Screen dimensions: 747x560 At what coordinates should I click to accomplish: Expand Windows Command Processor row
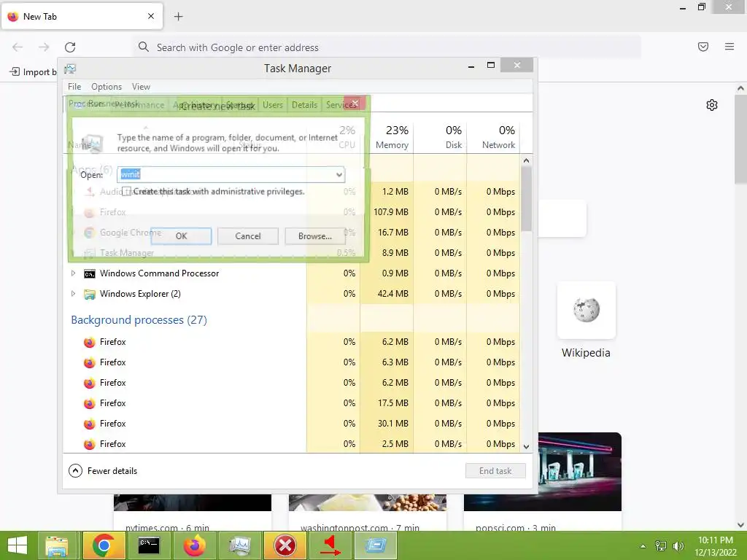pos(73,273)
